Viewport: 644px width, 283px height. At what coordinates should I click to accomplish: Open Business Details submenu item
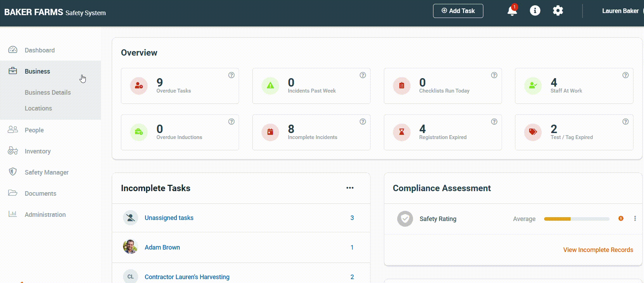coord(48,93)
